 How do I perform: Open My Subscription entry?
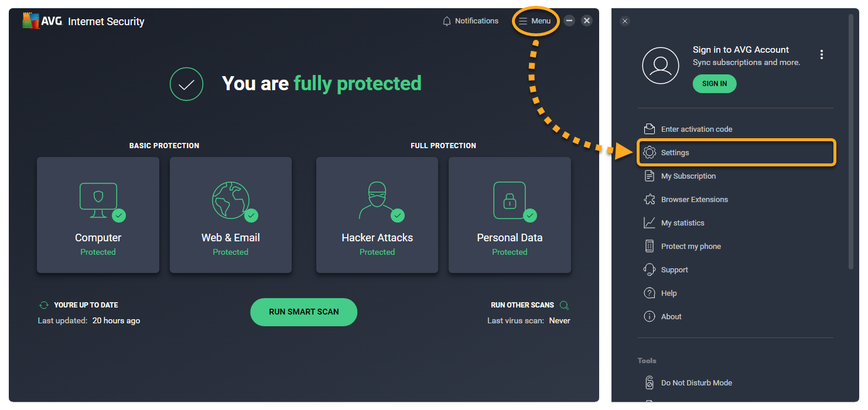[x=688, y=176]
